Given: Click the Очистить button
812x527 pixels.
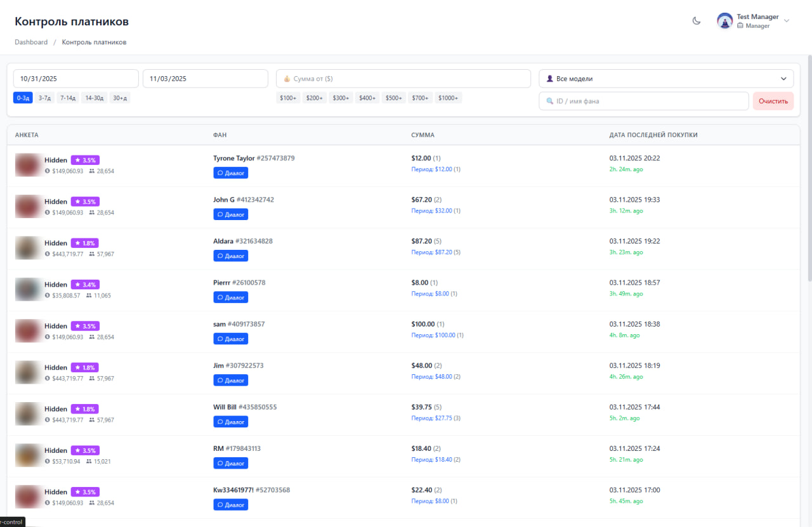Looking at the screenshot, I should click(x=773, y=101).
